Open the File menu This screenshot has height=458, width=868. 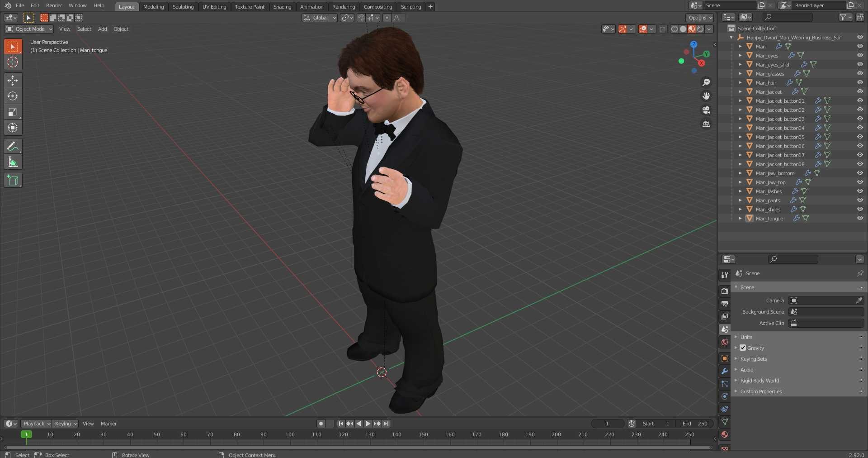pyautogui.click(x=20, y=5)
